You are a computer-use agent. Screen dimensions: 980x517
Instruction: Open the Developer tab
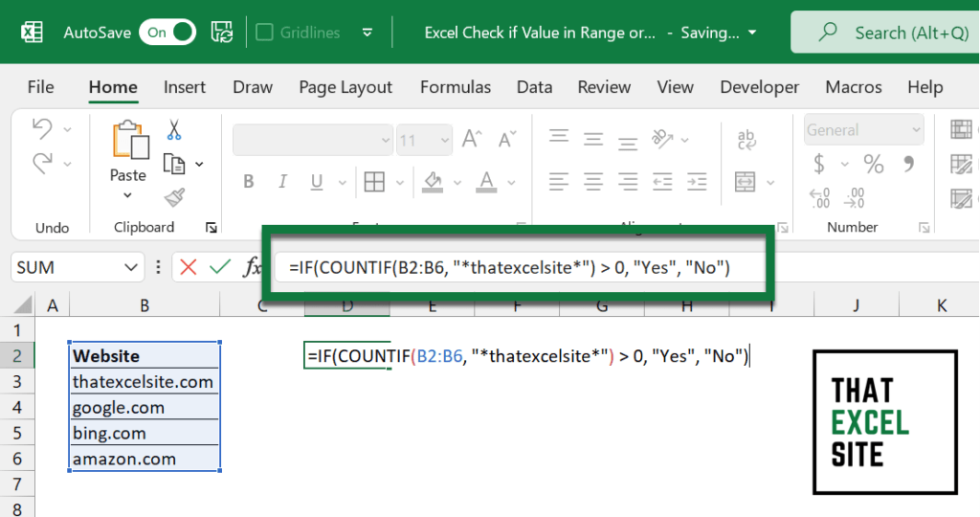click(x=759, y=87)
